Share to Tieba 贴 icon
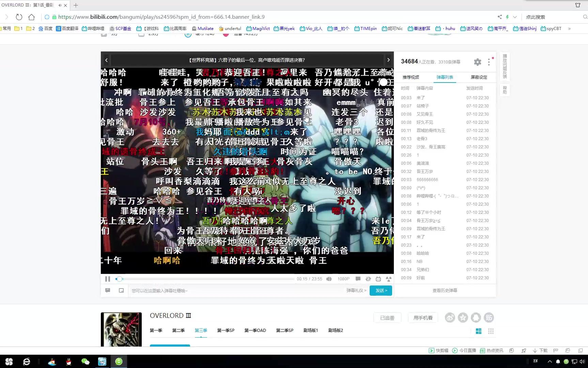The height and width of the screenshot is (368, 588). (489, 318)
